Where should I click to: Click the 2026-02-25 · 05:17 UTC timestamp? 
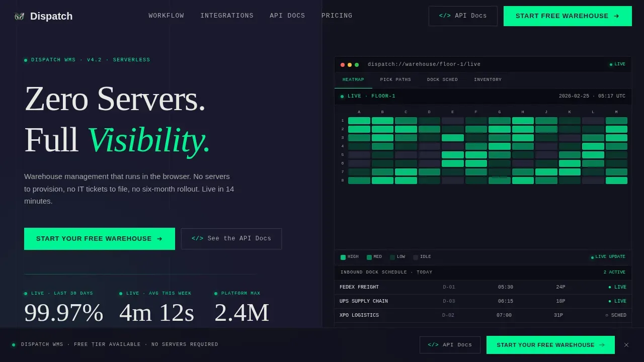(x=592, y=96)
